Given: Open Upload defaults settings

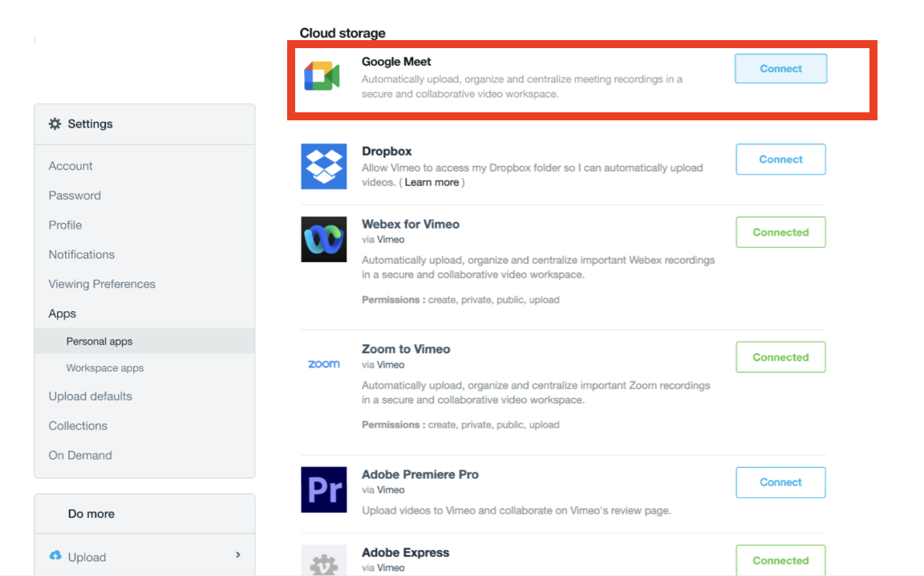Looking at the screenshot, I should point(90,396).
